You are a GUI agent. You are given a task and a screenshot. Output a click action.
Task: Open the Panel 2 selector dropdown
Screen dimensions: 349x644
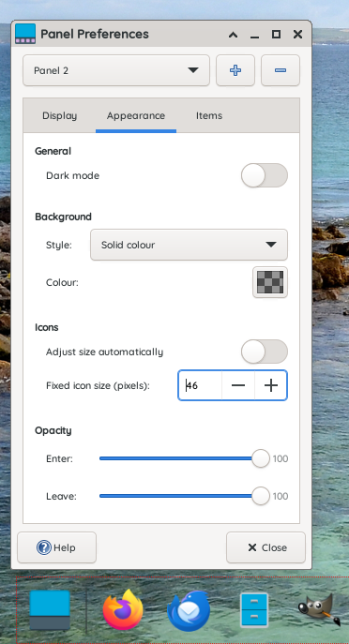point(116,70)
